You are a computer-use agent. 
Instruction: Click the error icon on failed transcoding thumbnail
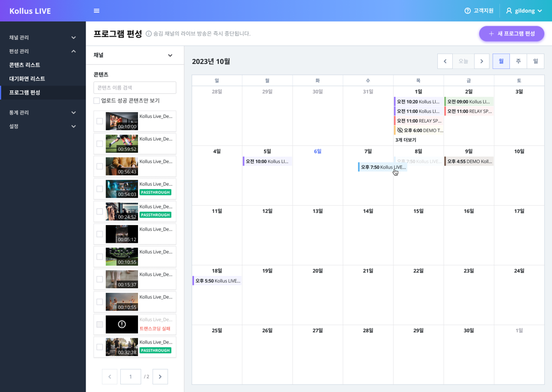[122, 324]
